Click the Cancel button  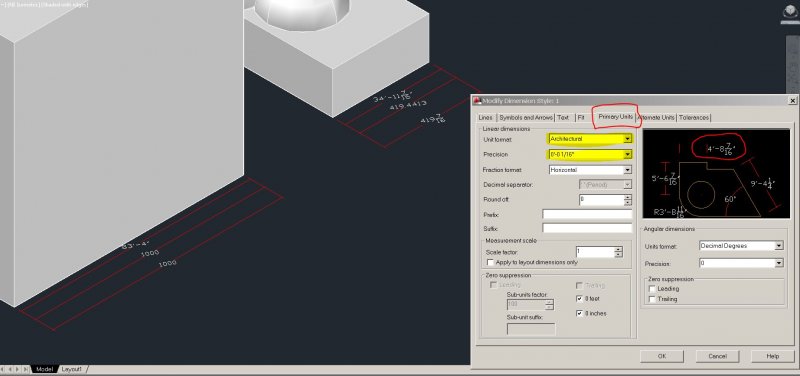717,356
